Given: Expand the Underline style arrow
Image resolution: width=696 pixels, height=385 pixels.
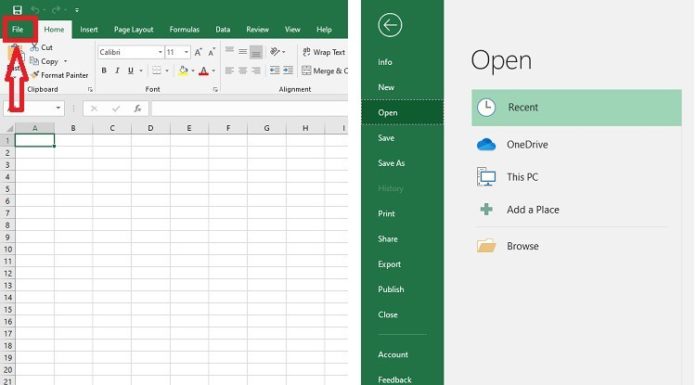Looking at the screenshot, I should (x=141, y=71).
